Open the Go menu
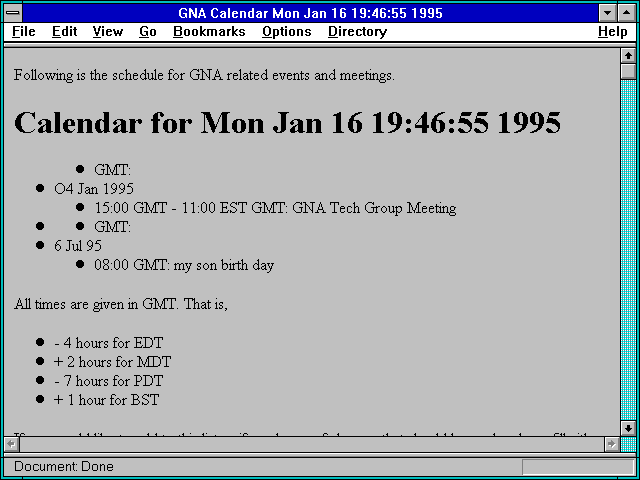This screenshot has height=480, width=640. pyautogui.click(x=147, y=32)
